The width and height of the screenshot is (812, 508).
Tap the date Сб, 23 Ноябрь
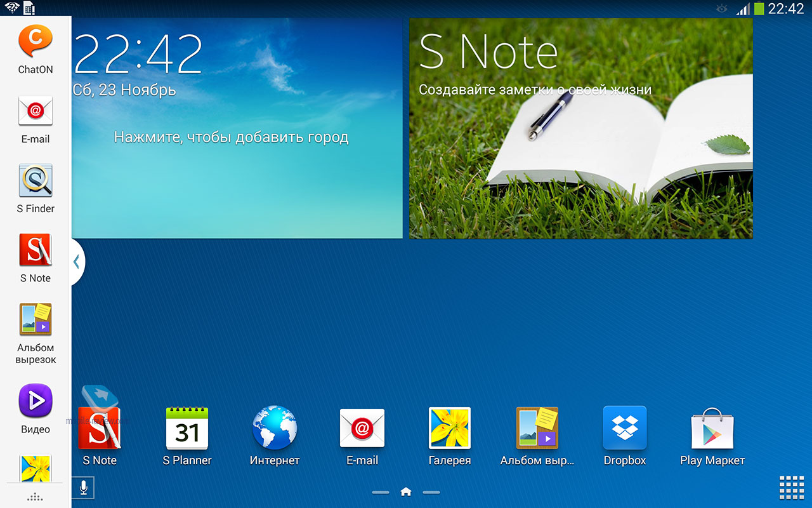coord(124,90)
